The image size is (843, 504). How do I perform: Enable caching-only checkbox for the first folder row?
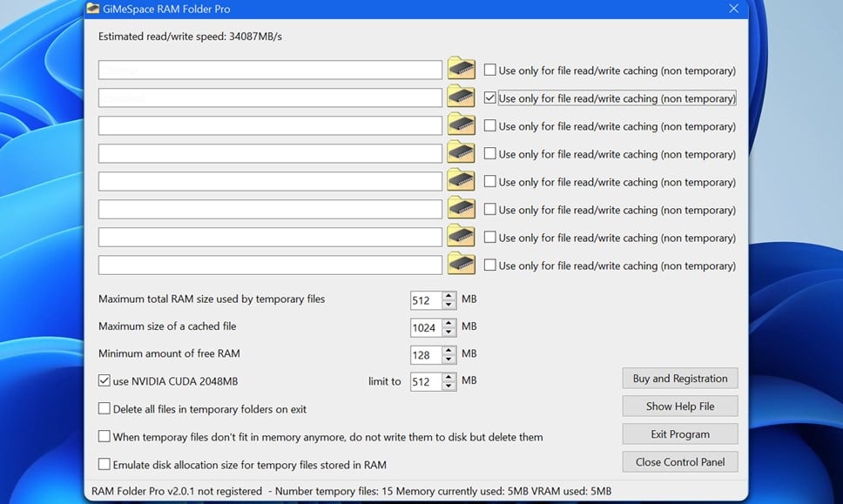point(489,70)
